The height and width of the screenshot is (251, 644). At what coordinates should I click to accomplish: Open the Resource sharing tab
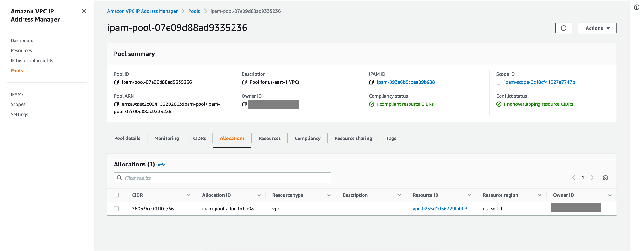pyautogui.click(x=353, y=139)
